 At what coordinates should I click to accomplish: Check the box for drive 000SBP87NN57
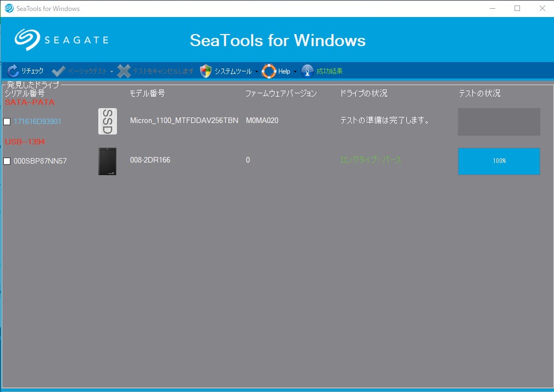(7, 161)
